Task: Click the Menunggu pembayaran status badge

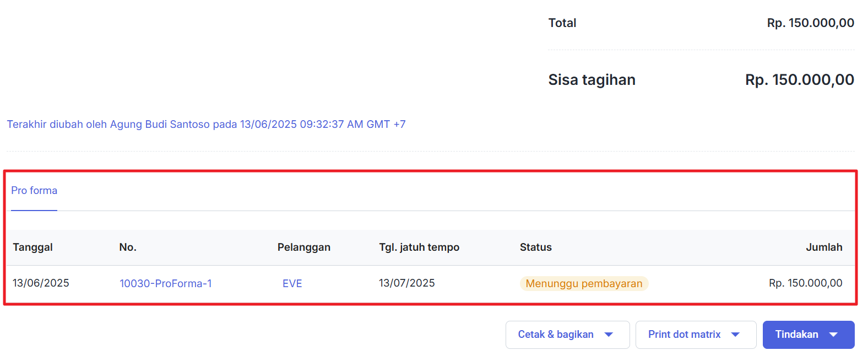Action: click(584, 284)
